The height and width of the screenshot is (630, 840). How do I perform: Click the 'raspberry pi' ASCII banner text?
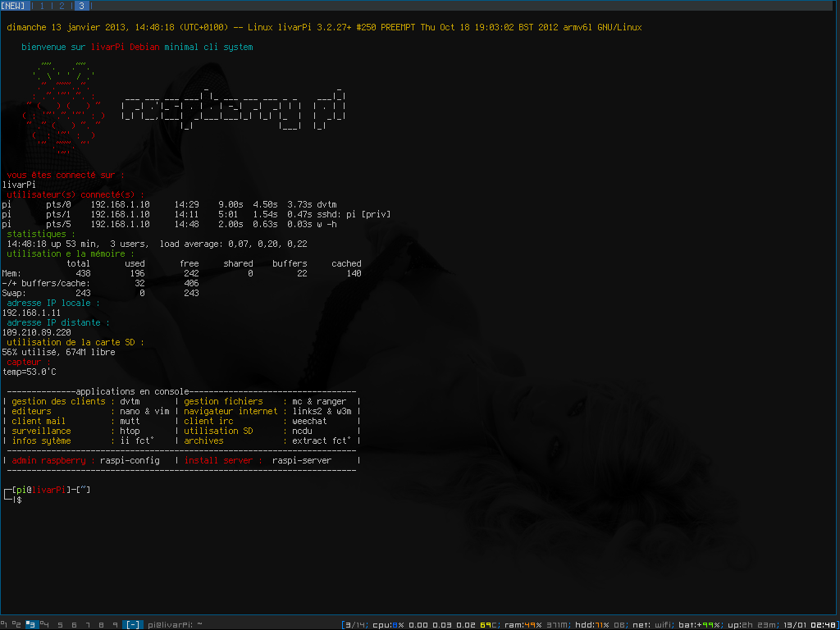(x=234, y=109)
